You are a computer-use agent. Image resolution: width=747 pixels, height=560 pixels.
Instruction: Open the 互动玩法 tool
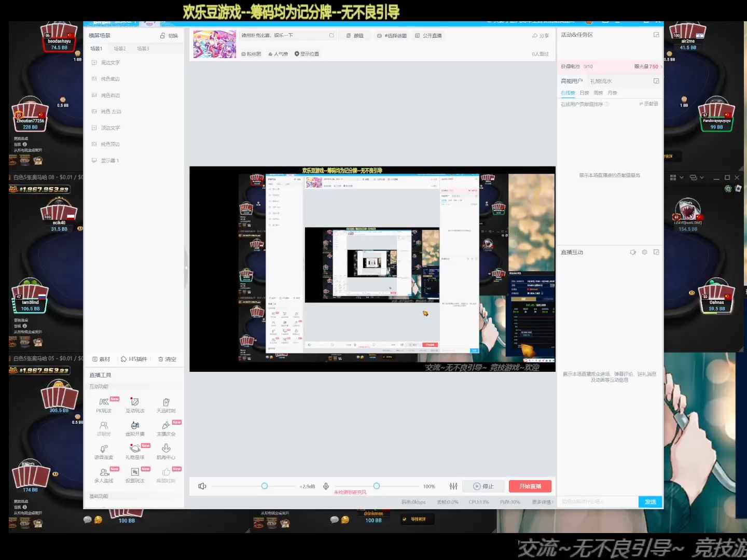pos(135,405)
